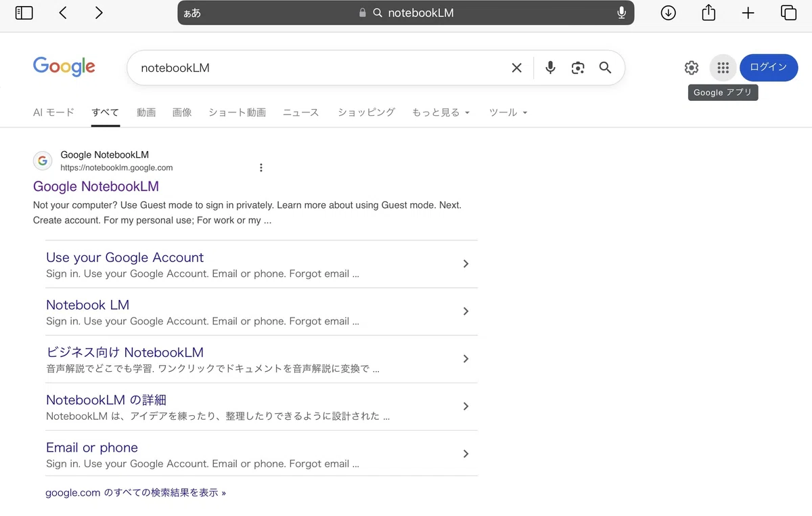The width and height of the screenshot is (812, 516).
Task: Go forward to next page
Action: [99, 13]
